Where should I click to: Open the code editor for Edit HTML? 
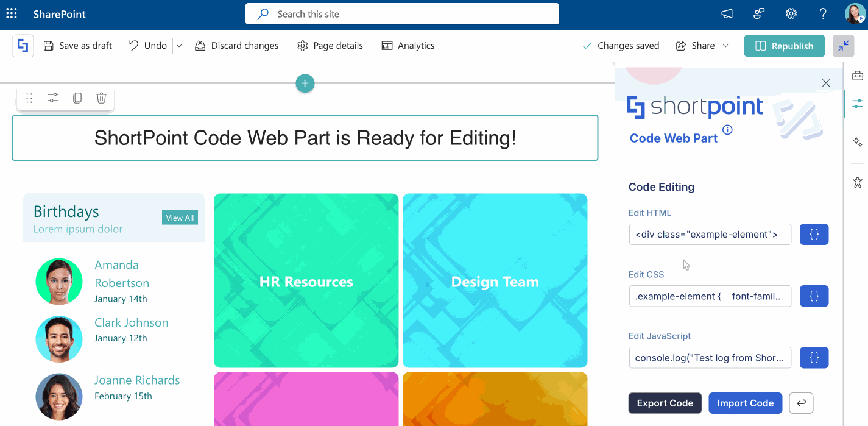tap(814, 235)
